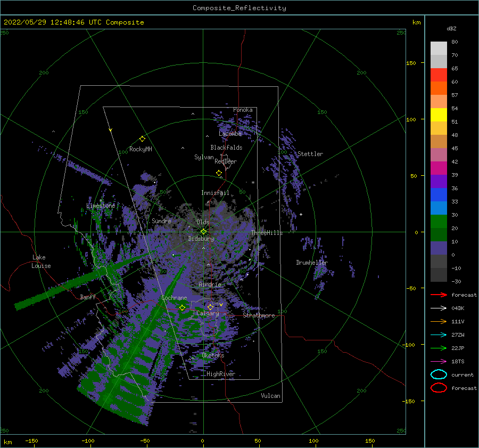Click the Olds label near radar center
The image size is (479, 448).
(203, 222)
